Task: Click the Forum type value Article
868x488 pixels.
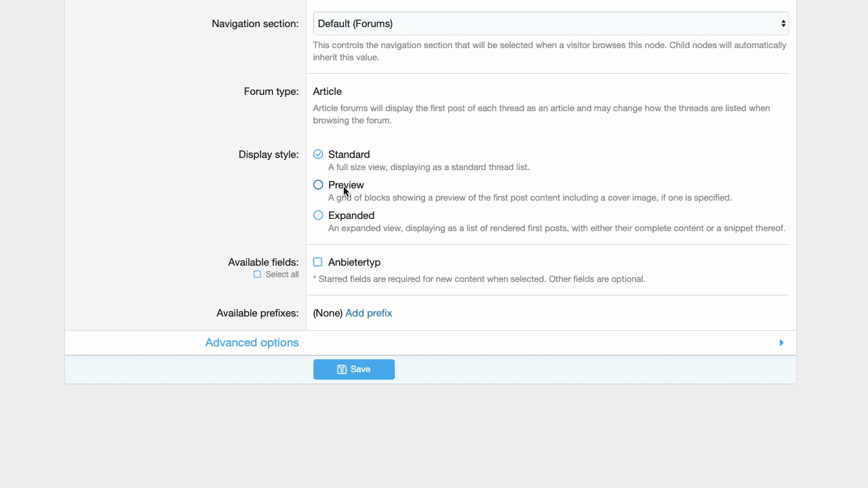Action: (327, 91)
